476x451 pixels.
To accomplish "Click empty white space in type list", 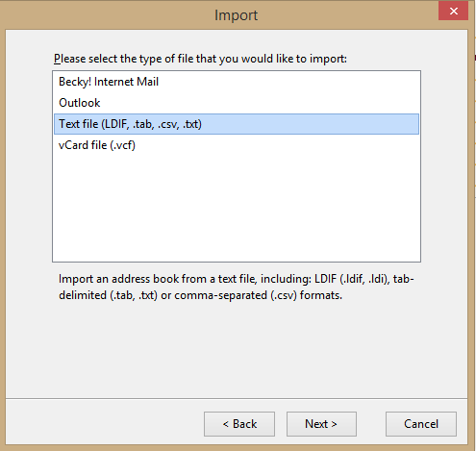I will [237, 209].
